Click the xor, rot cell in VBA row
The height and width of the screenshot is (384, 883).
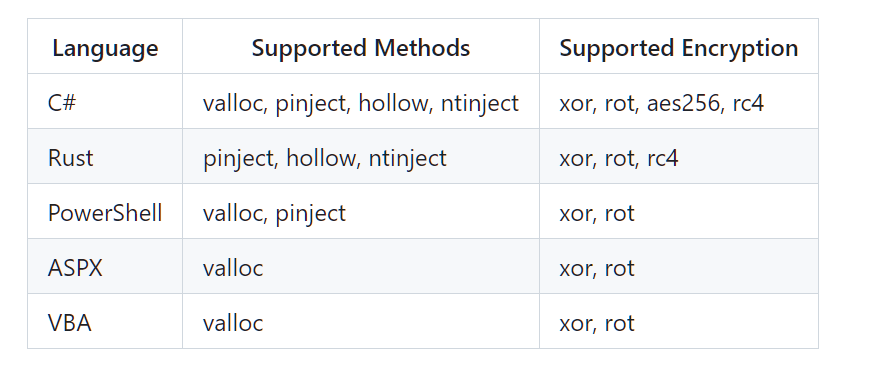tap(679, 321)
